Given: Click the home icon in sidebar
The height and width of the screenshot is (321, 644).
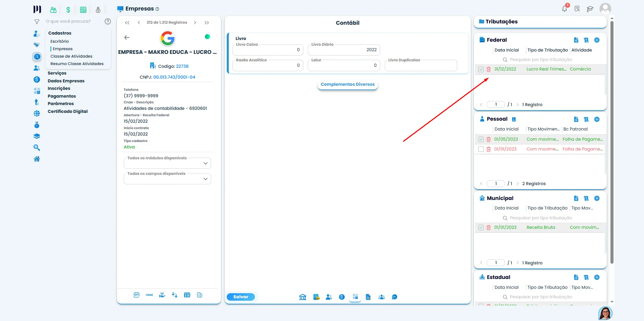Looking at the screenshot, I should (x=37, y=159).
